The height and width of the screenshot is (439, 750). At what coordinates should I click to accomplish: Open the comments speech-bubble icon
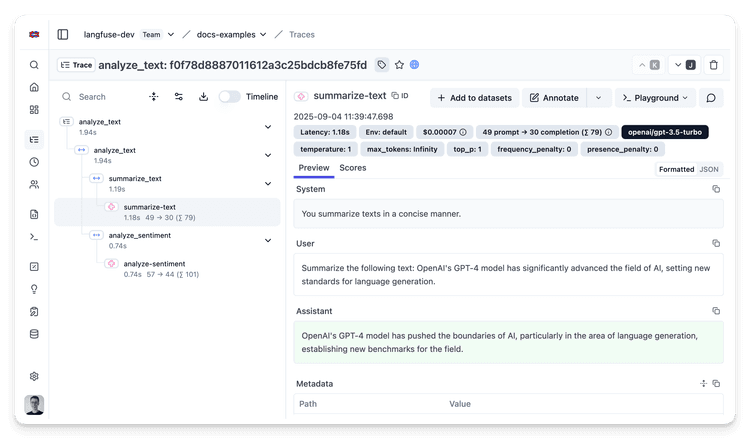click(711, 98)
